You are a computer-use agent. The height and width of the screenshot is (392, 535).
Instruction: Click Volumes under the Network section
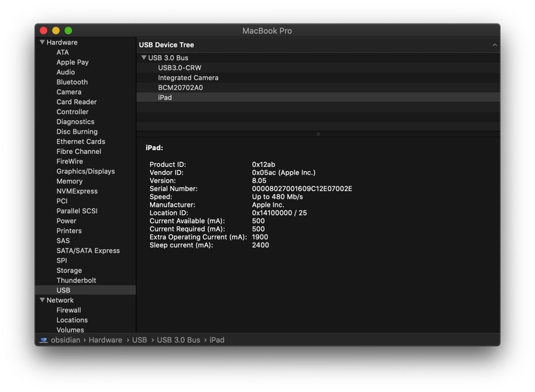(x=69, y=329)
